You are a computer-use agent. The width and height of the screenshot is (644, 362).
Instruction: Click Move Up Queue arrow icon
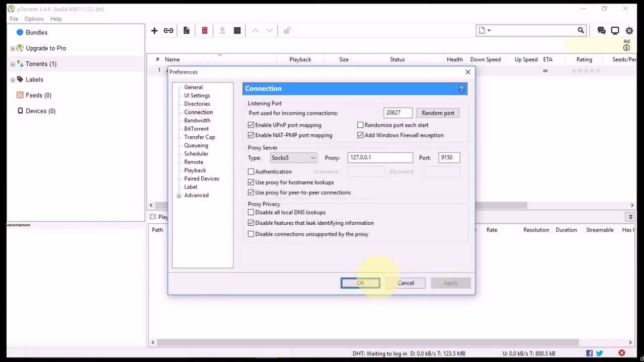click(256, 31)
